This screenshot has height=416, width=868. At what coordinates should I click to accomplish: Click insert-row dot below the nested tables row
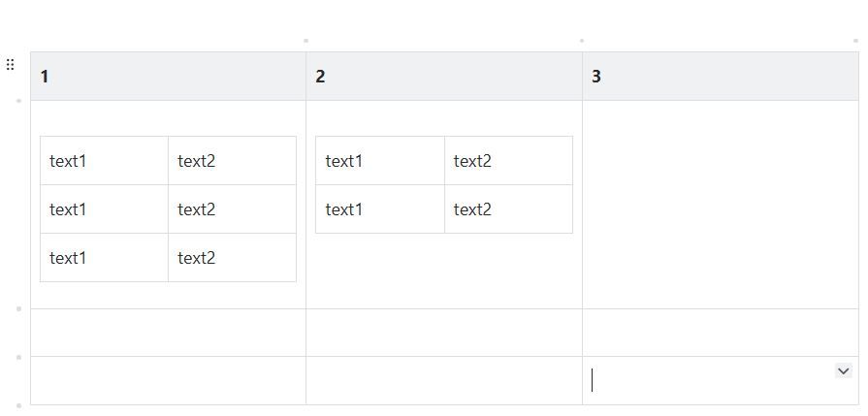19,309
